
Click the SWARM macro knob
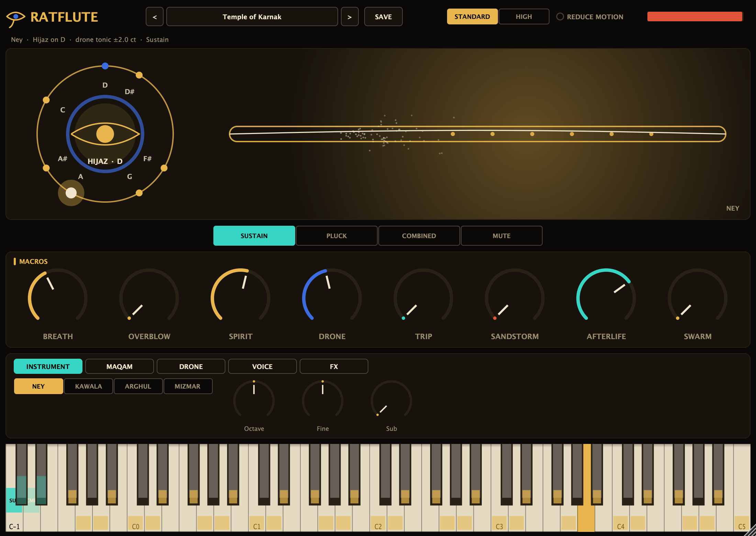(x=698, y=298)
